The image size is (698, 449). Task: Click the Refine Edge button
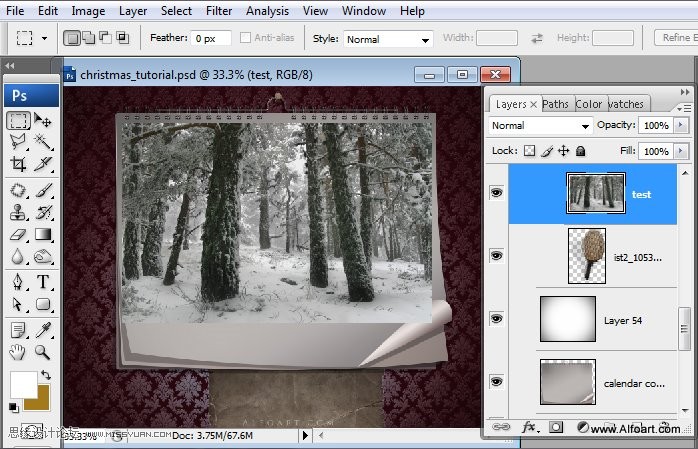coord(675,38)
